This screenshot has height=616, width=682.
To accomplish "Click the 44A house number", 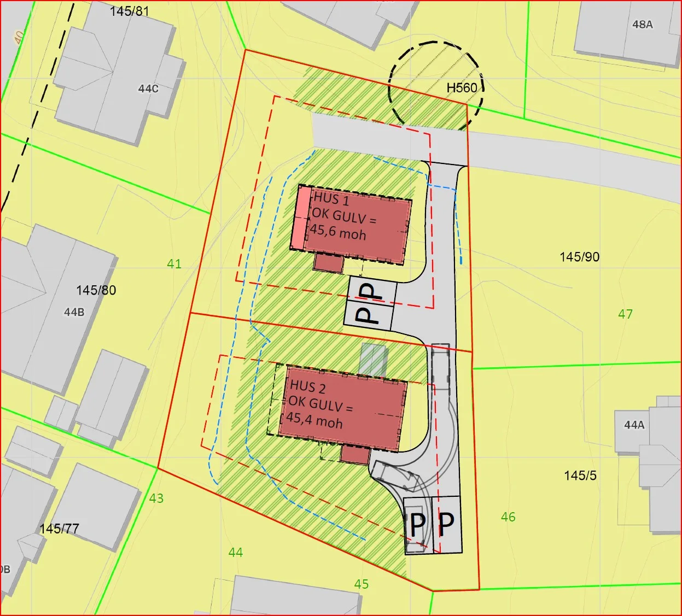I will (634, 425).
